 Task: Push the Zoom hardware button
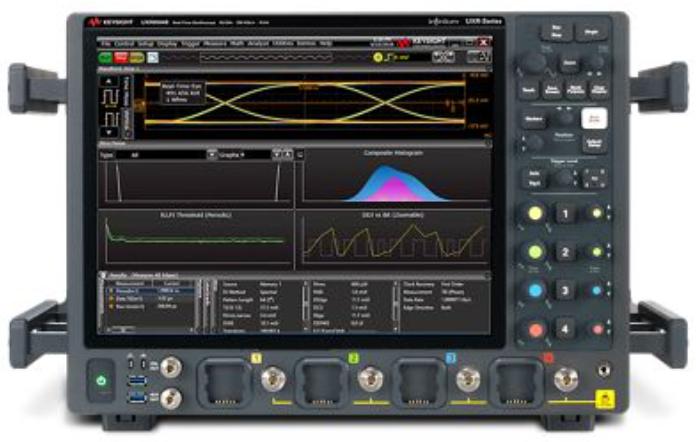coord(569,63)
